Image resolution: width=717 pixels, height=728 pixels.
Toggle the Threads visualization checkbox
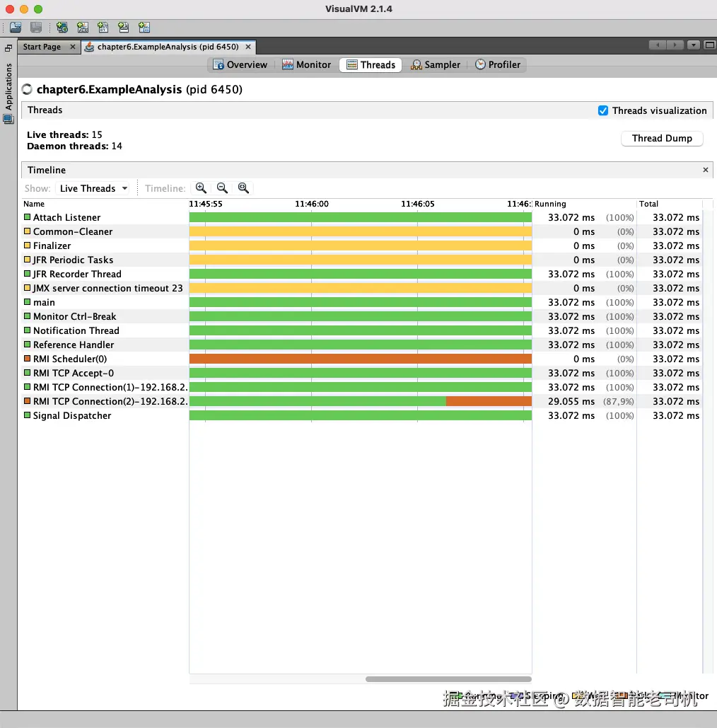[x=603, y=110]
